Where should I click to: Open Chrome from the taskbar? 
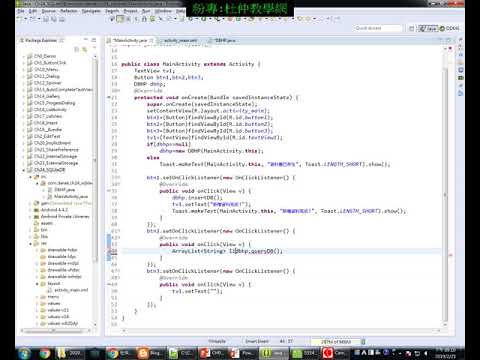[x=45, y=353]
